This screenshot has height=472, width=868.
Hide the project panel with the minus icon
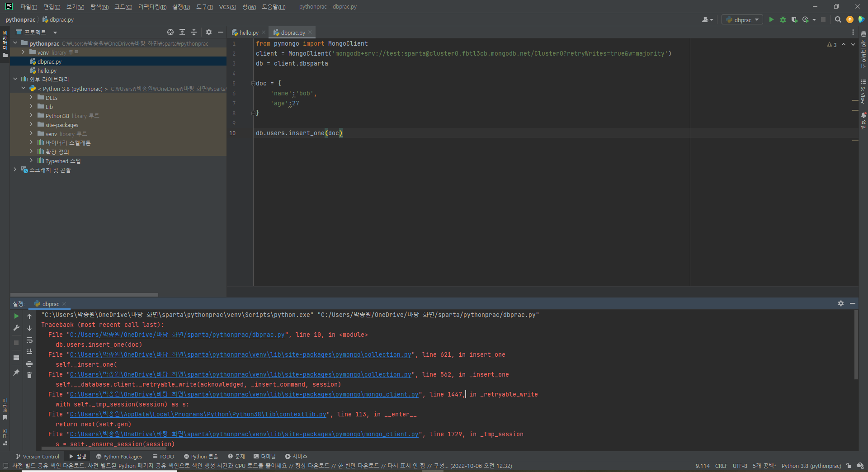coord(221,32)
